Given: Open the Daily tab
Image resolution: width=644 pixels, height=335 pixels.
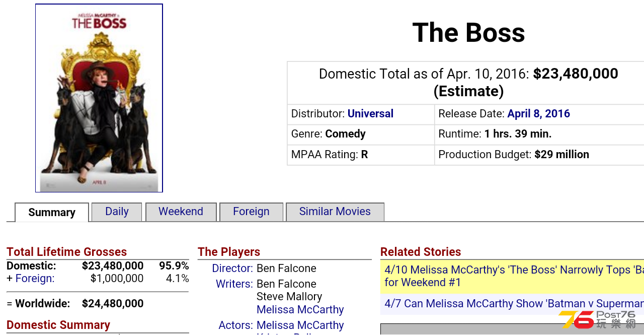Looking at the screenshot, I should (x=117, y=212).
